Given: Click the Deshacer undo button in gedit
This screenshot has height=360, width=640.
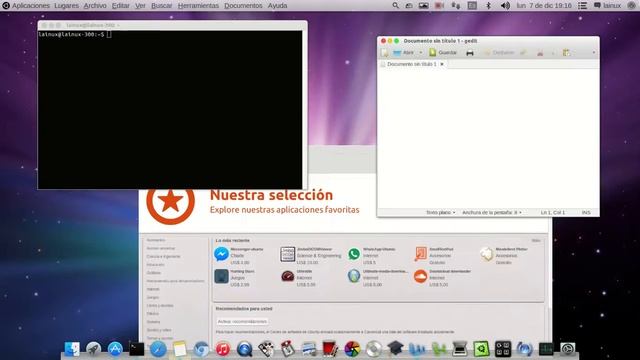Looking at the screenshot, I should (499, 53).
